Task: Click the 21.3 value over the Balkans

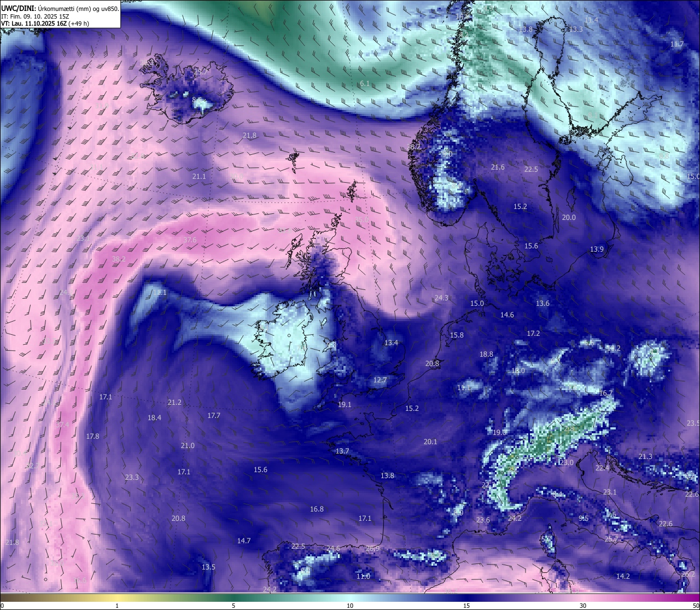Action: [x=645, y=456]
